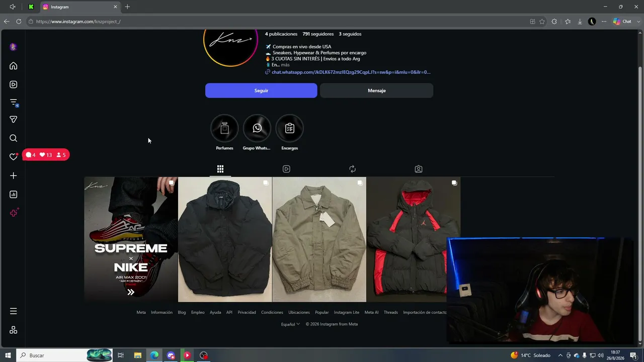Open the Meta AI footer link
Viewport: 644px width, 362px height.
click(x=371, y=312)
